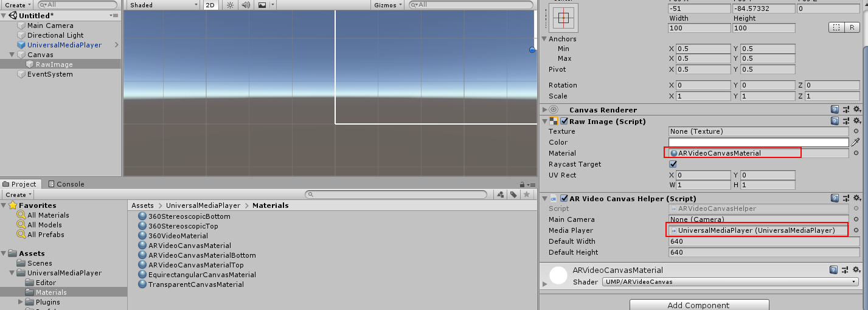Toggle Project panel lock icon
868x310 pixels.
point(522,184)
